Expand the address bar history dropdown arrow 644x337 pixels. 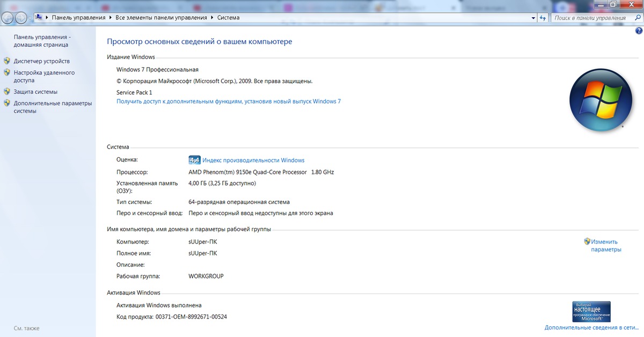coord(533,18)
